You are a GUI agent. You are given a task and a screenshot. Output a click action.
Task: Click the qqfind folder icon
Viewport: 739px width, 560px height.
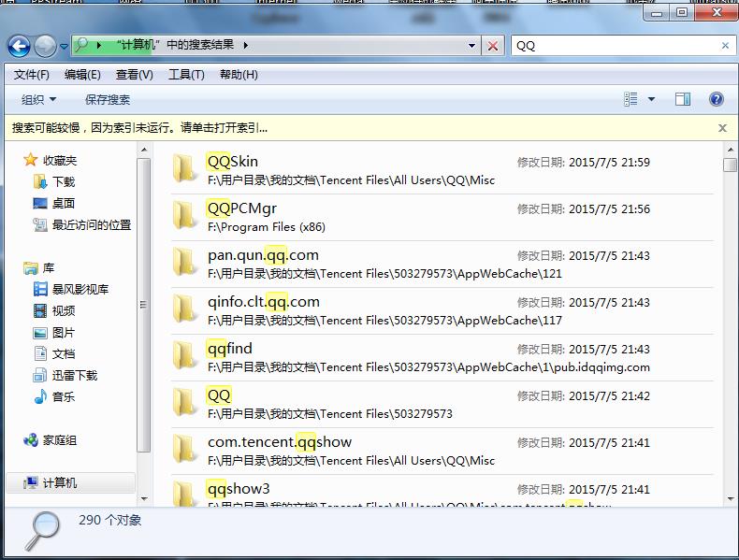(x=184, y=356)
